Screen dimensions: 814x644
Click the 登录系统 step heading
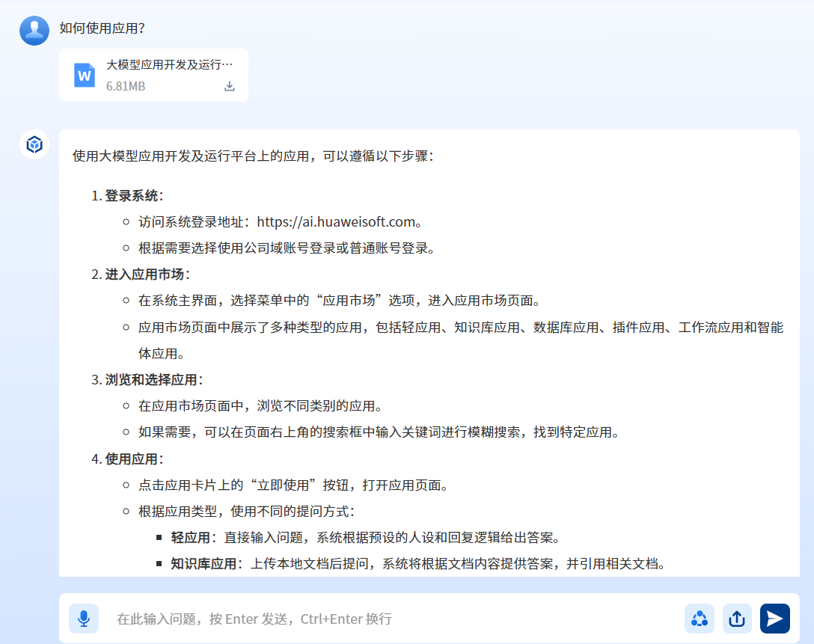click(x=132, y=196)
